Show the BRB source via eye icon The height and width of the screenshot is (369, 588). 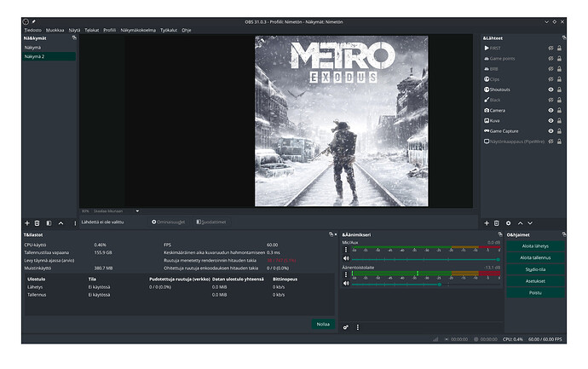click(551, 69)
